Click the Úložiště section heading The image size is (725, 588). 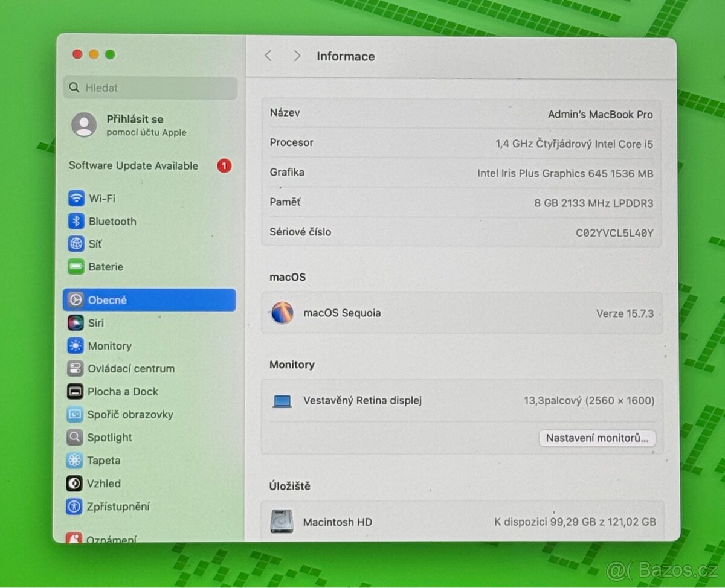point(290,486)
